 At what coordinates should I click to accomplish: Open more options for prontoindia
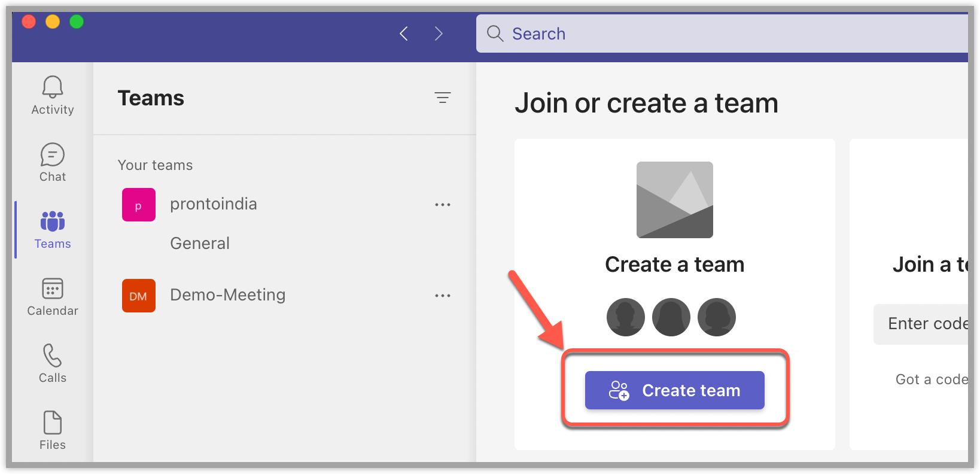pyautogui.click(x=443, y=205)
